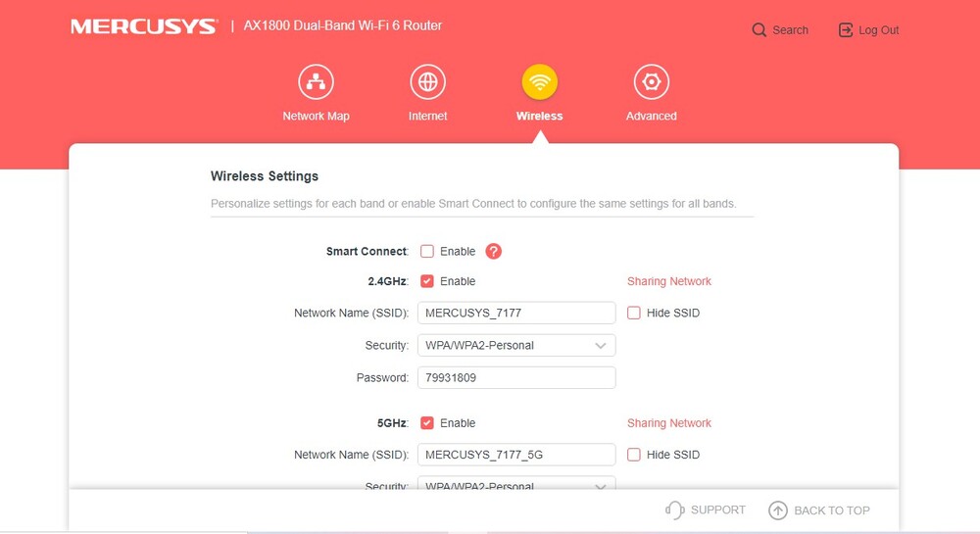Click the Smart Connect label
Screen dimensions: 980x534
[x=367, y=251]
